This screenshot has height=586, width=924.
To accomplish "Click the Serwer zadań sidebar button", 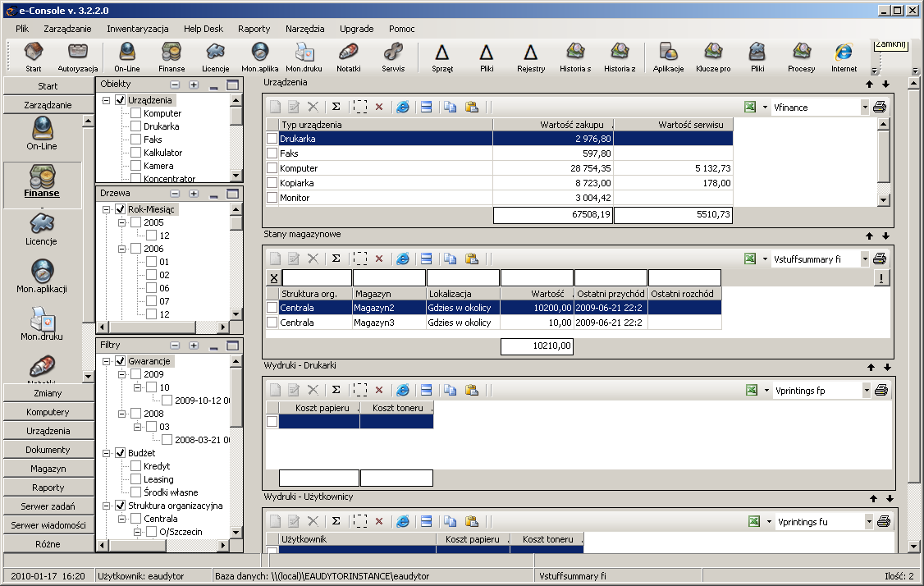I will 48,506.
